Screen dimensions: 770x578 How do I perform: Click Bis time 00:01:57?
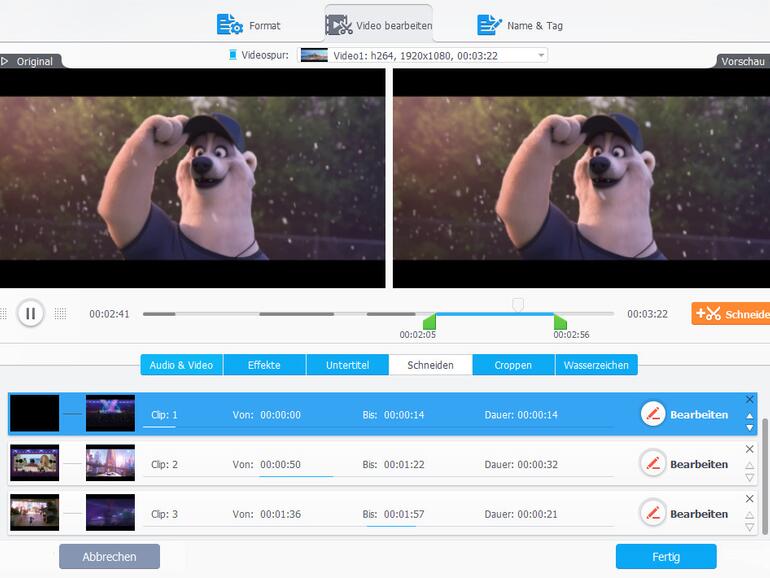404,514
